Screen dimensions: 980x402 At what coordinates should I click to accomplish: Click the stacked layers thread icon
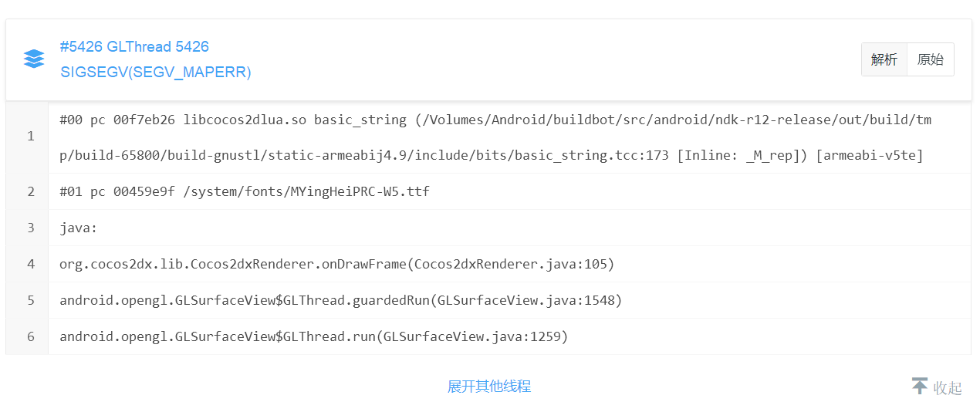click(x=34, y=59)
